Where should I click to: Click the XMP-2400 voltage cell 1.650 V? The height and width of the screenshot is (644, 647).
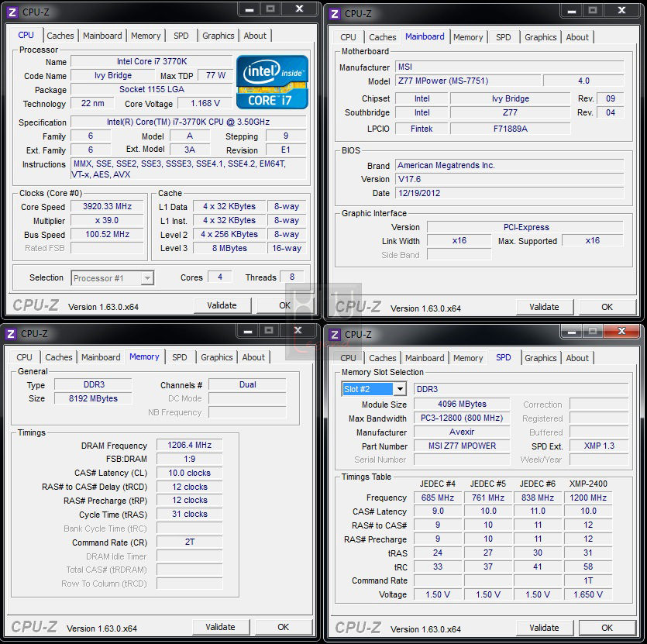coord(588,594)
